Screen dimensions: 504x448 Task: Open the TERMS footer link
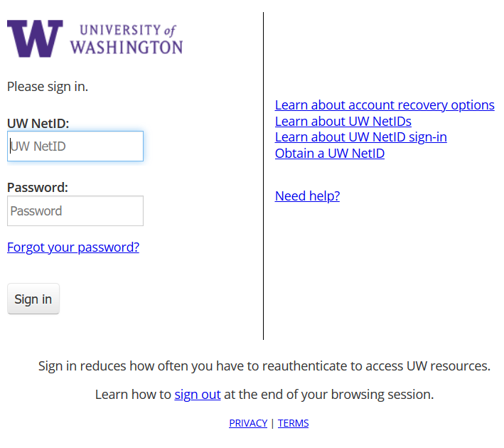(x=293, y=423)
